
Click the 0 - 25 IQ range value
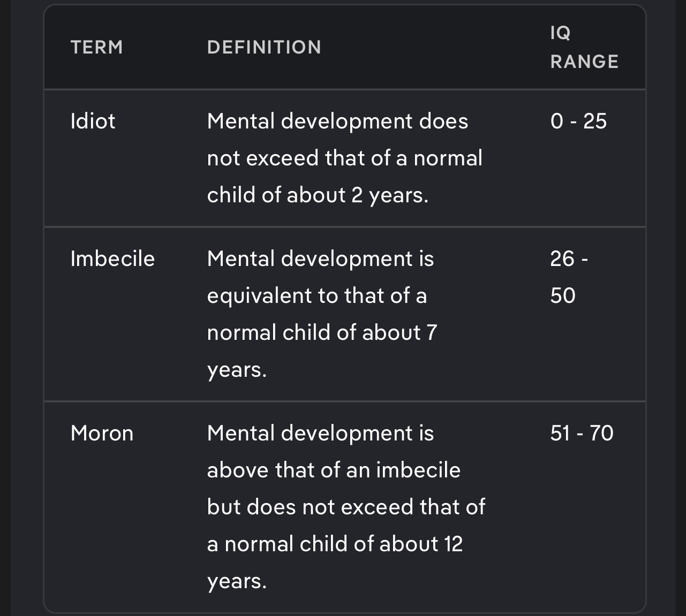pos(578,121)
